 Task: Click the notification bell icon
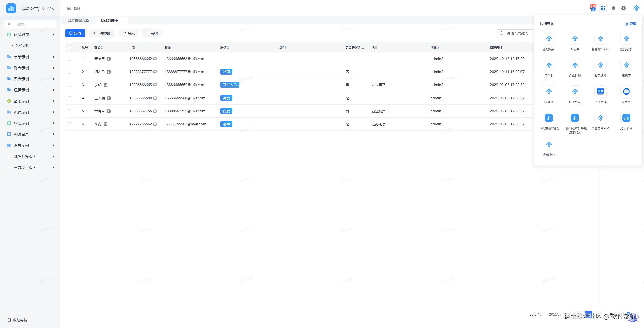point(613,8)
